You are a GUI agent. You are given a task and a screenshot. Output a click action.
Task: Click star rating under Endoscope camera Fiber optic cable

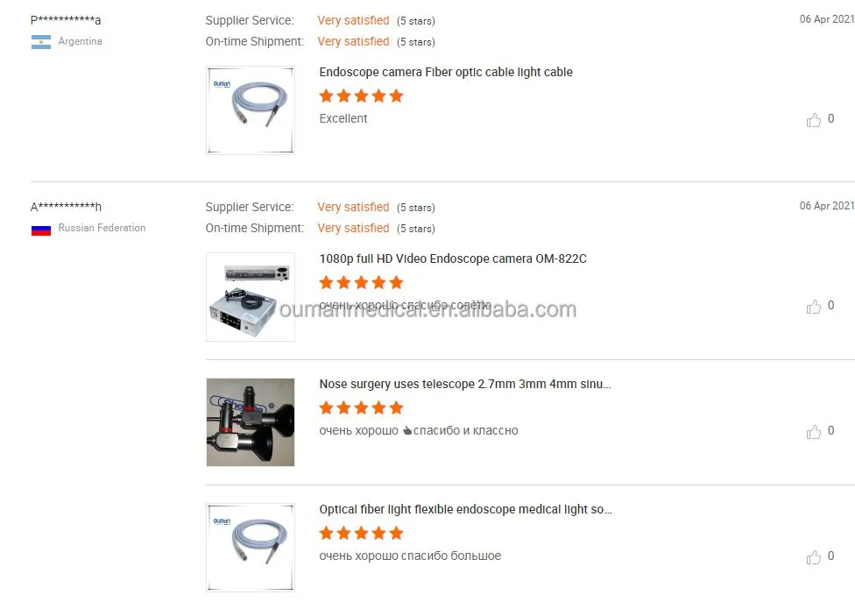pos(361,96)
